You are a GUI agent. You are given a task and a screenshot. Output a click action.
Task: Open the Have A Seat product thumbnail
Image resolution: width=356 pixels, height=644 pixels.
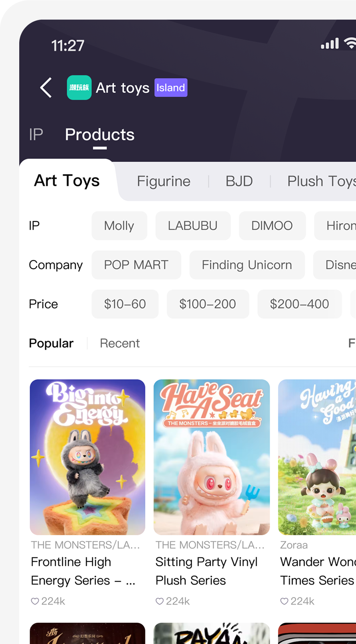(212, 457)
